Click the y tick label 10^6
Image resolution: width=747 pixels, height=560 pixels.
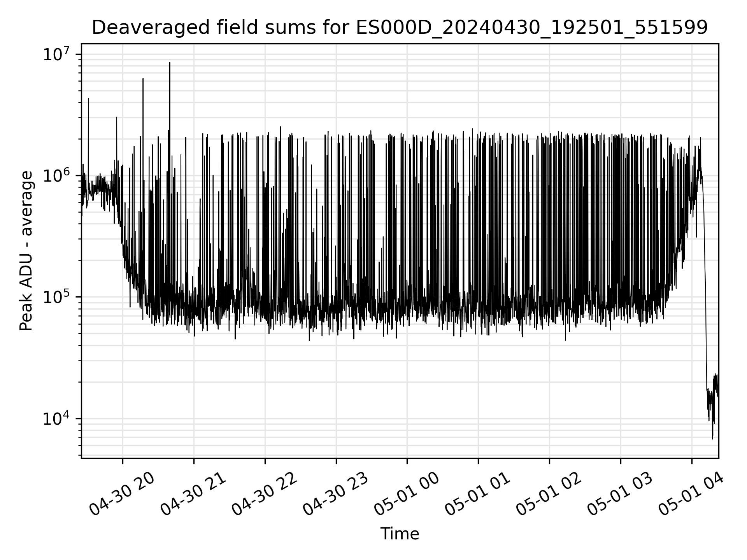[x=56, y=175]
